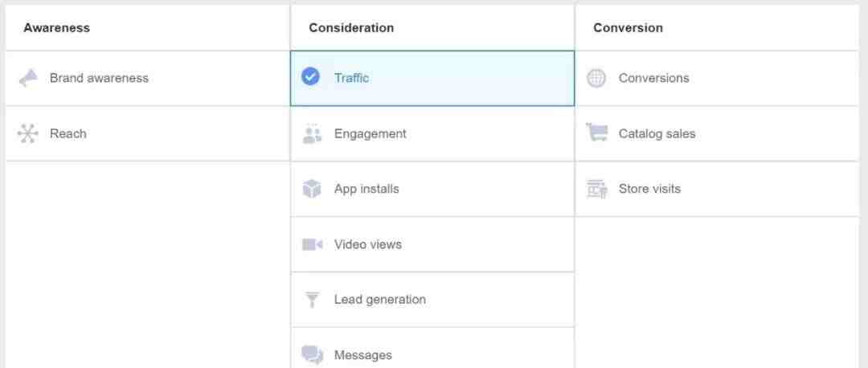Select Engagement as campaign objective
This screenshot has height=368, width=868.
point(432,133)
